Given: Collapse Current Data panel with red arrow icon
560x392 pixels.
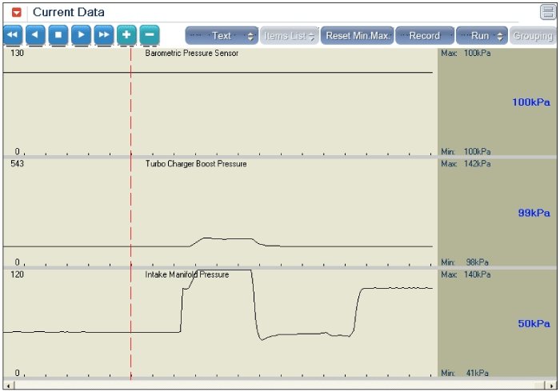Looking at the screenshot, I should pyautogui.click(x=17, y=13).
